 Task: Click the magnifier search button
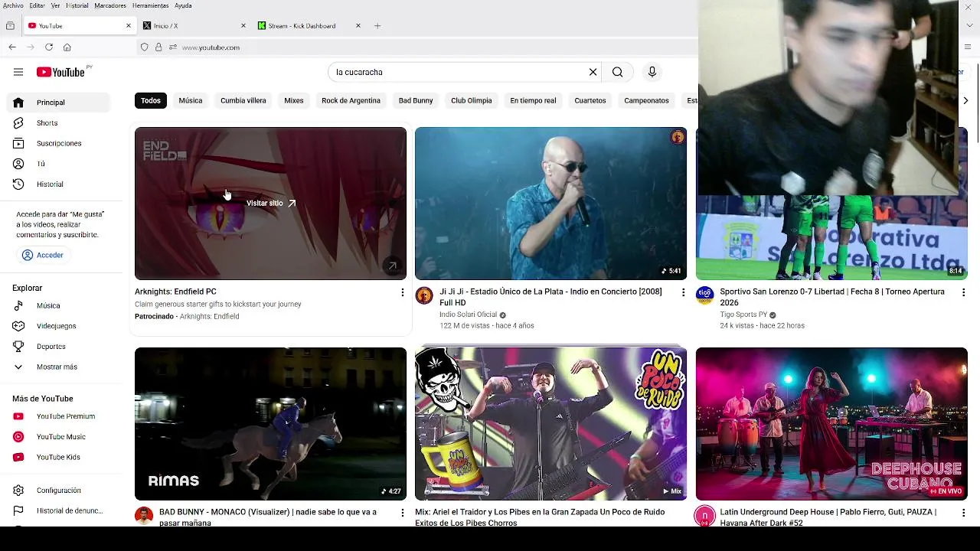click(x=617, y=72)
